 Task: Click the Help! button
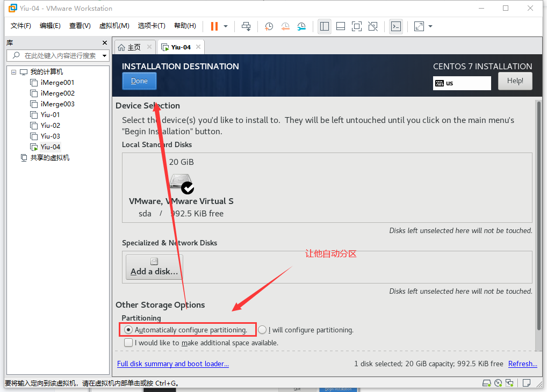(515, 81)
